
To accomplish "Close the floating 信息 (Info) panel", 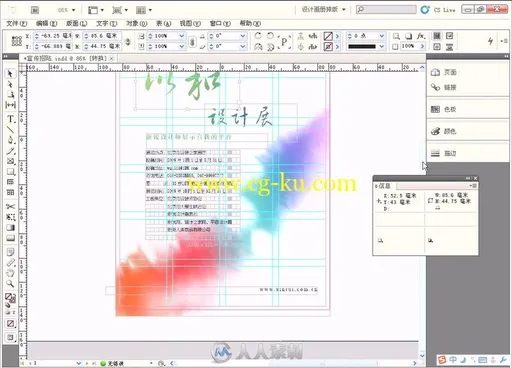I will (x=476, y=179).
